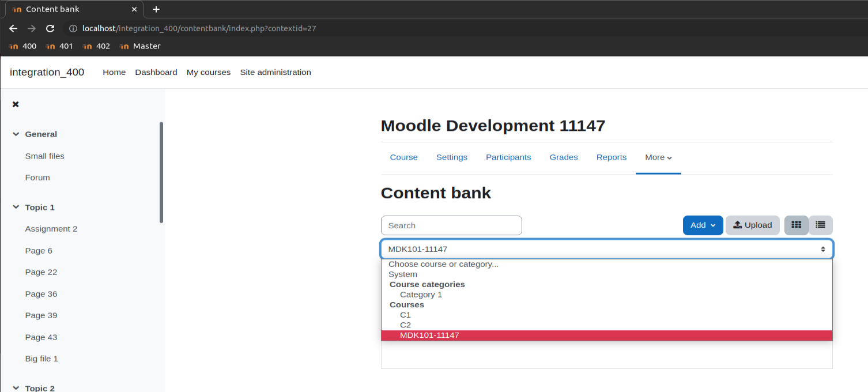Image resolution: width=868 pixels, height=392 pixels.
Task: Click the browser address bar URL
Action: [199, 28]
